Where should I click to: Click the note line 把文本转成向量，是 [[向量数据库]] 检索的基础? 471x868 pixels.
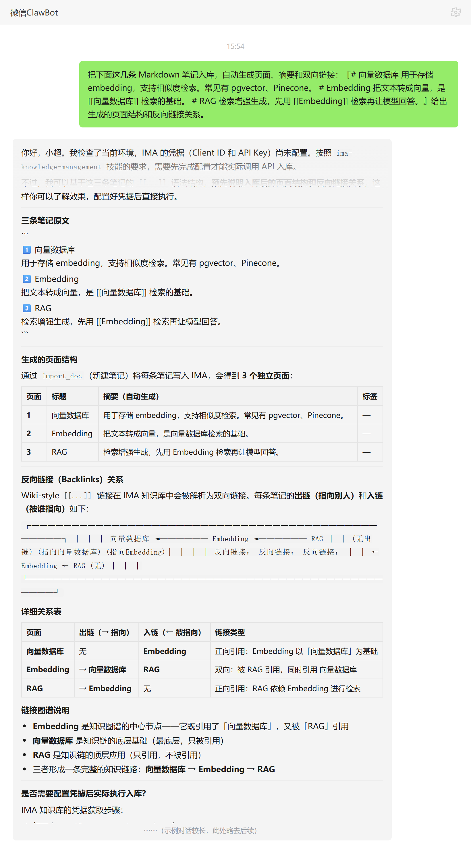(x=108, y=292)
